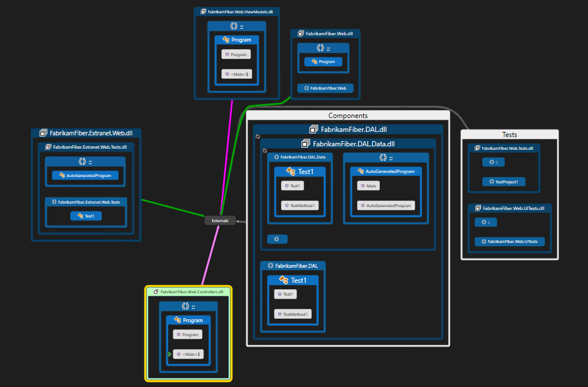Viewport: 588px width, 387px height.
Task: Select the Test1 class icon in FabrikamFiber.DAL.Data
Action: point(290,171)
